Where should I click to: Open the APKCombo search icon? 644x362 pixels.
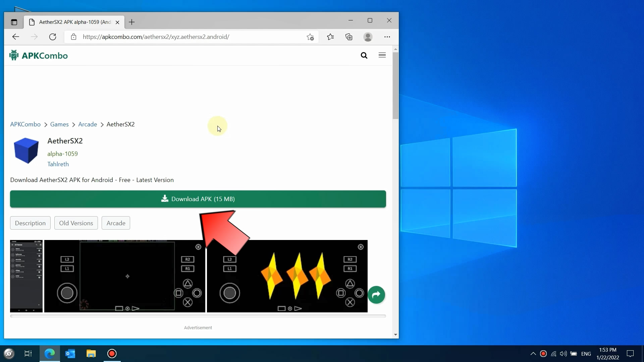(x=364, y=55)
